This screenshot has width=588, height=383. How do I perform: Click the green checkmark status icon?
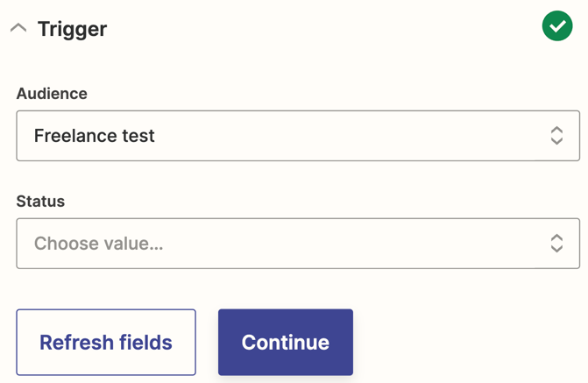pos(557,27)
